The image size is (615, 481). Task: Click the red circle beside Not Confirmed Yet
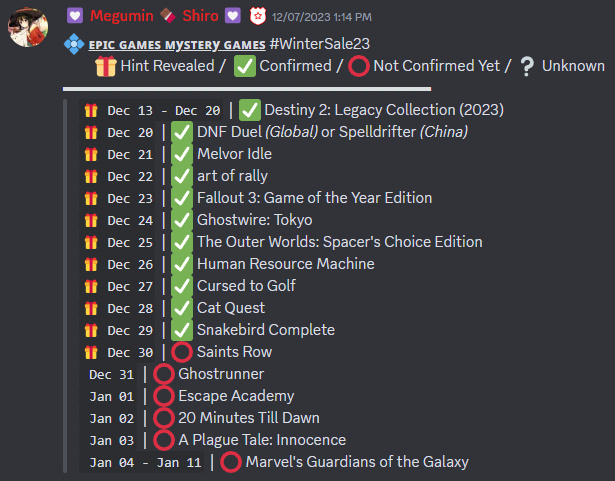coord(359,66)
